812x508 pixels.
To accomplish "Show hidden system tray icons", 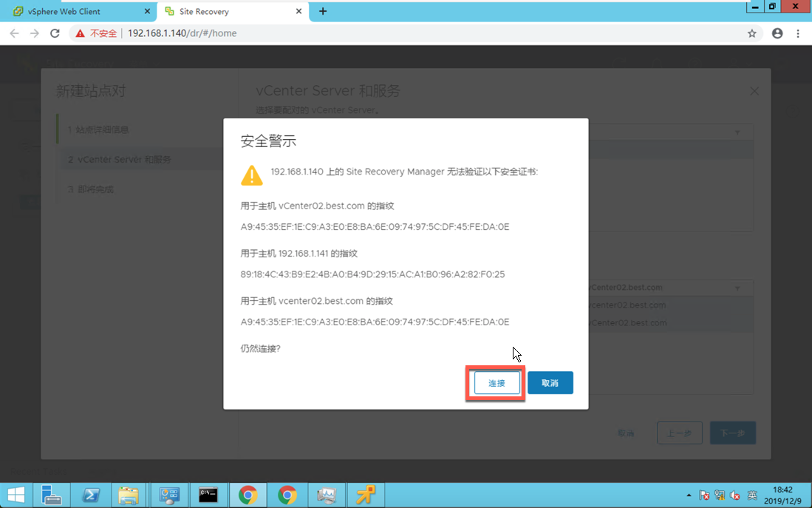I will point(689,495).
